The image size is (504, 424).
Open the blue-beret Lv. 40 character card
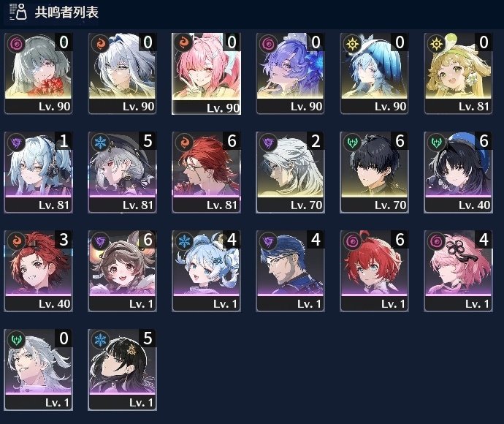pos(459,173)
